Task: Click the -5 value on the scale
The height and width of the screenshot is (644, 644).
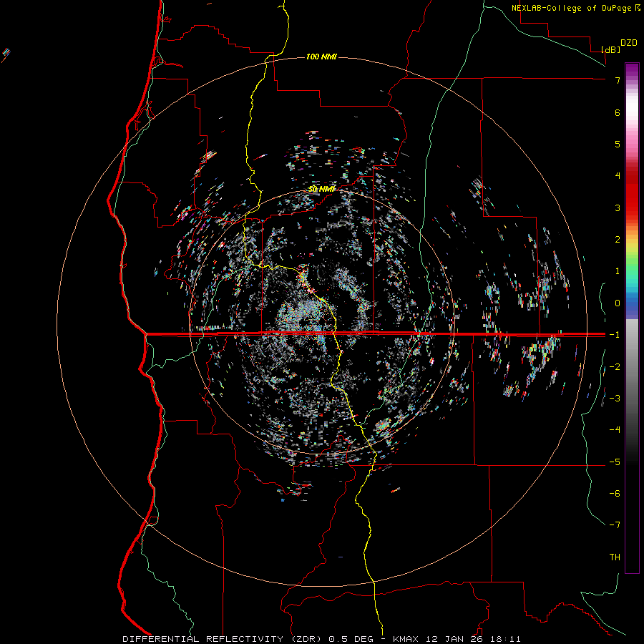Action: pos(615,462)
